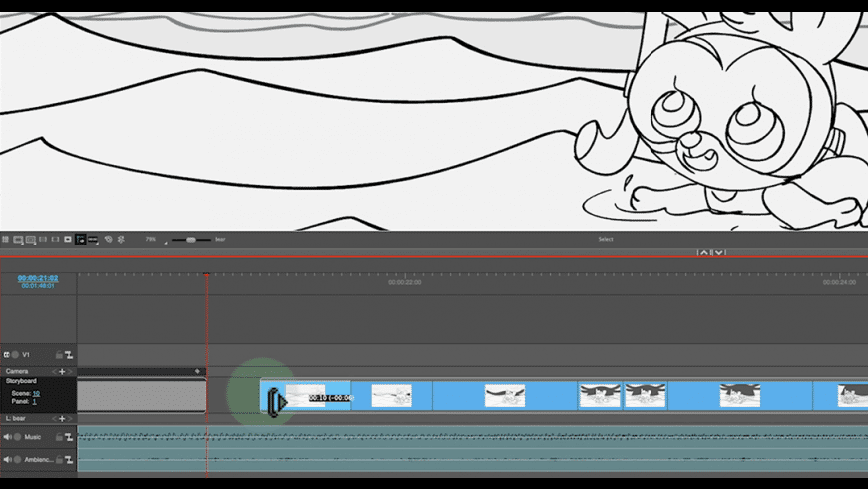The height and width of the screenshot is (489, 868).
Task: Mute the Ambience audio track
Action: [x=7, y=460]
